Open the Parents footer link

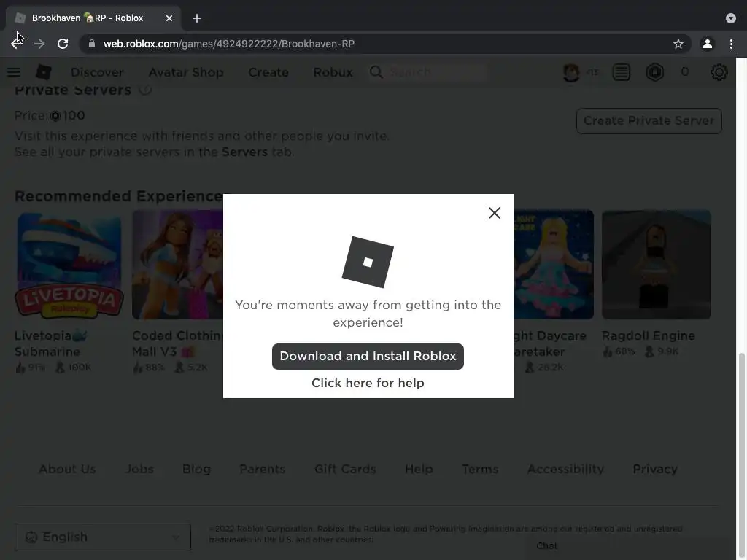point(262,469)
